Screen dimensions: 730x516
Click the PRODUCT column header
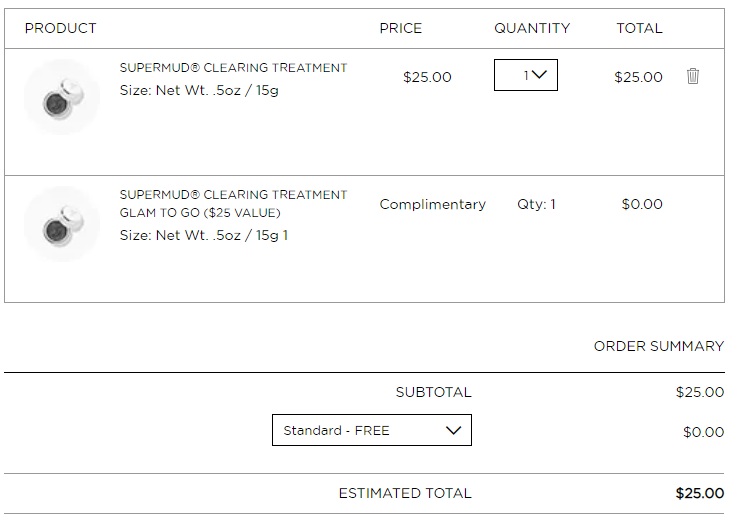click(x=61, y=28)
